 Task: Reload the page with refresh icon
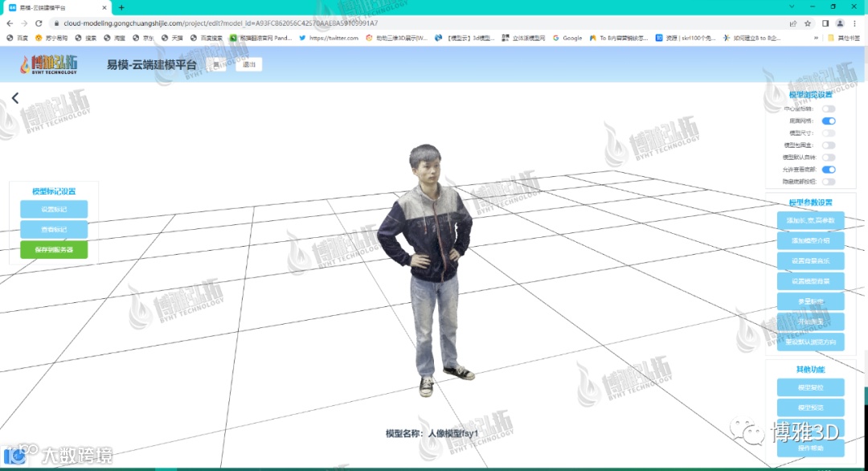(x=39, y=23)
